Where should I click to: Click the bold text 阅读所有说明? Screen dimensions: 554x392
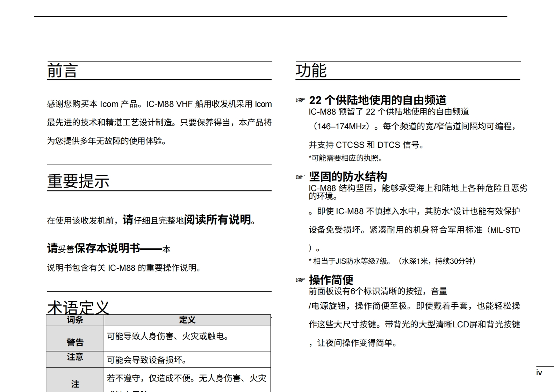click(217, 220)
